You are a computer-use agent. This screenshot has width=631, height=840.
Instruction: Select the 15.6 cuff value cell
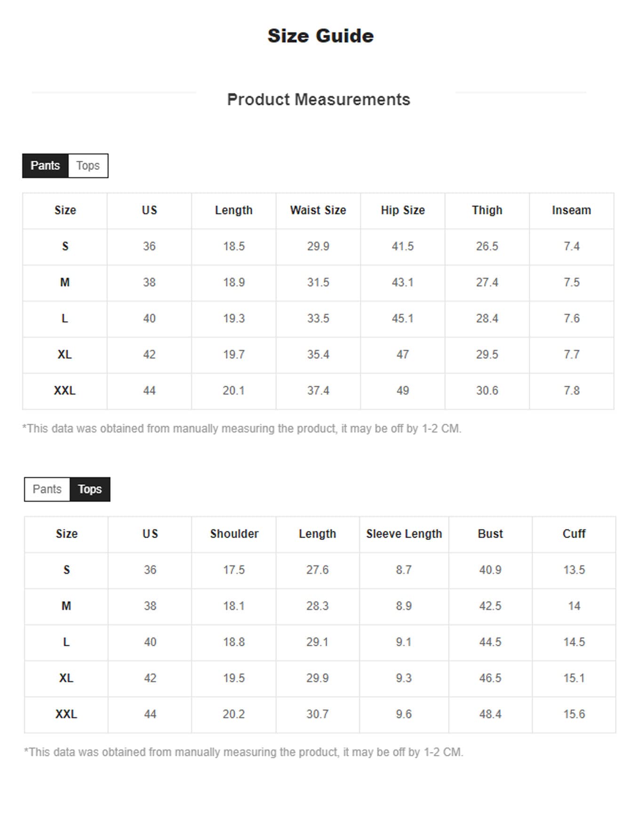coord(574,714)
